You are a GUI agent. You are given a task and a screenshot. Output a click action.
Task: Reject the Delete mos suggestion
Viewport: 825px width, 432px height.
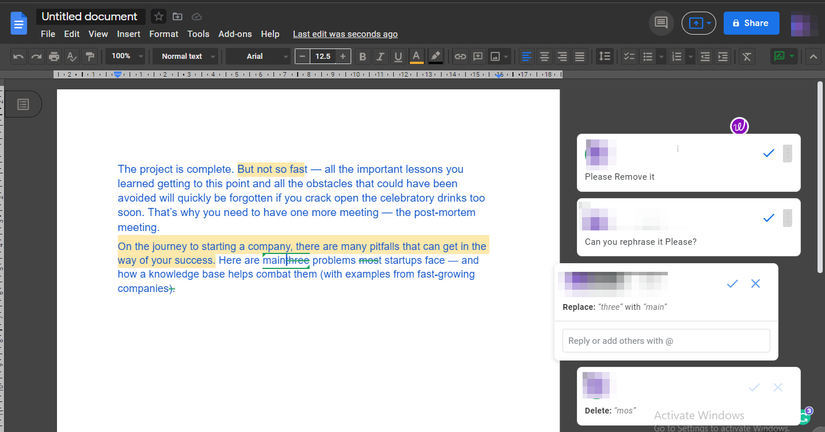click(x=778, y=388)
